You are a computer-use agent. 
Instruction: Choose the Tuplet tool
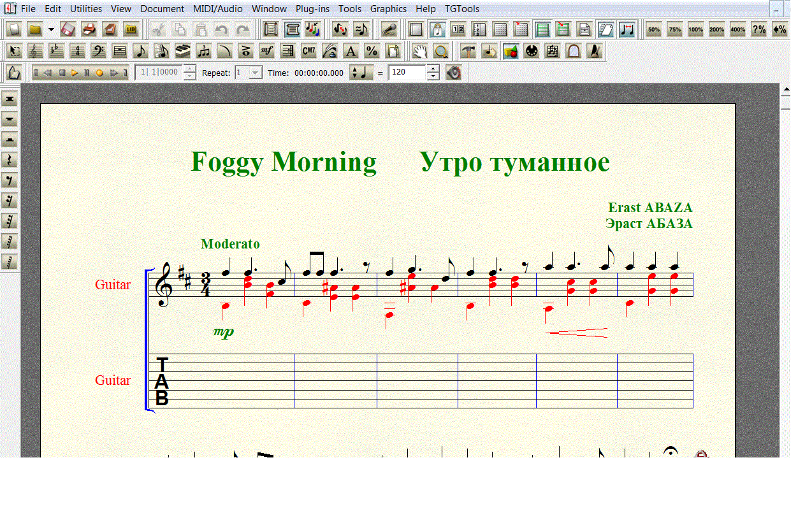tap(204, 52)
